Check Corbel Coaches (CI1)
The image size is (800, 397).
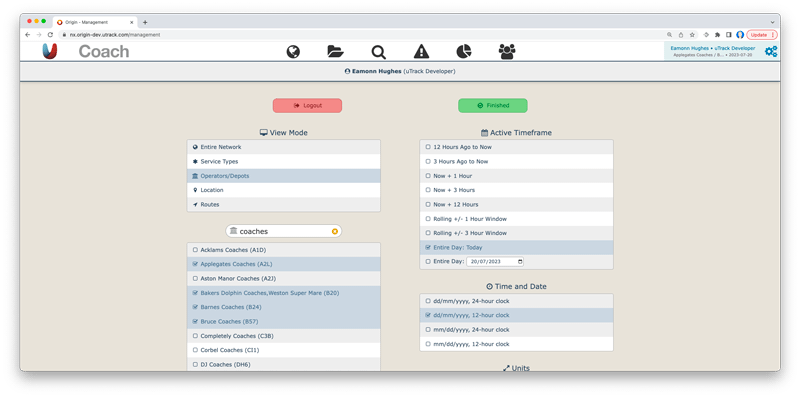pyautogui.click(x=283, y=350)
